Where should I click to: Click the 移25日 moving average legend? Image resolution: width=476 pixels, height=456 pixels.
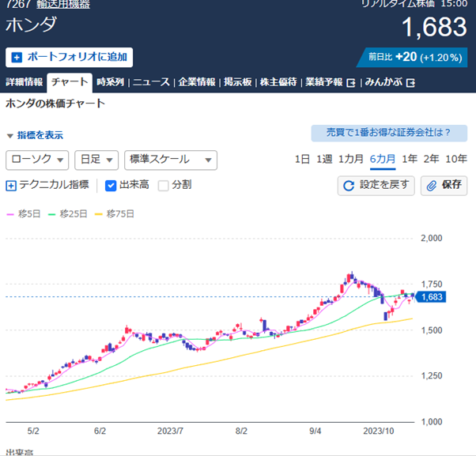pos(68,214)
